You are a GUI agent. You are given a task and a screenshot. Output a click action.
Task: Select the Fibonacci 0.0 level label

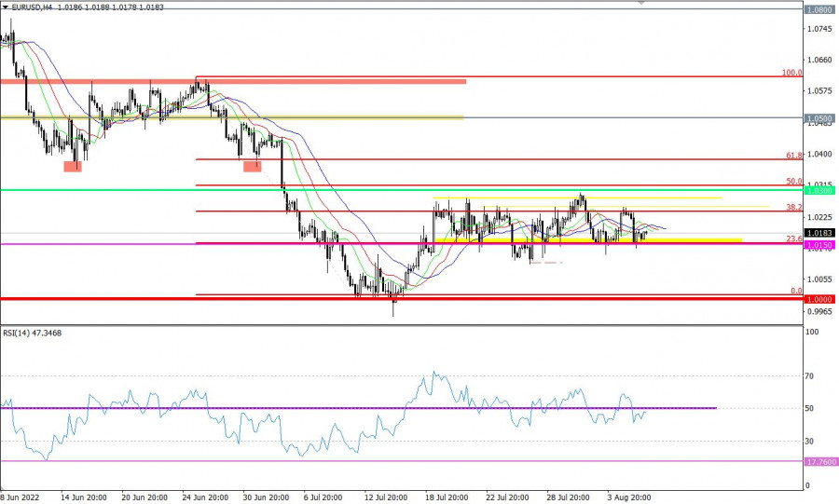coord(796,291)
